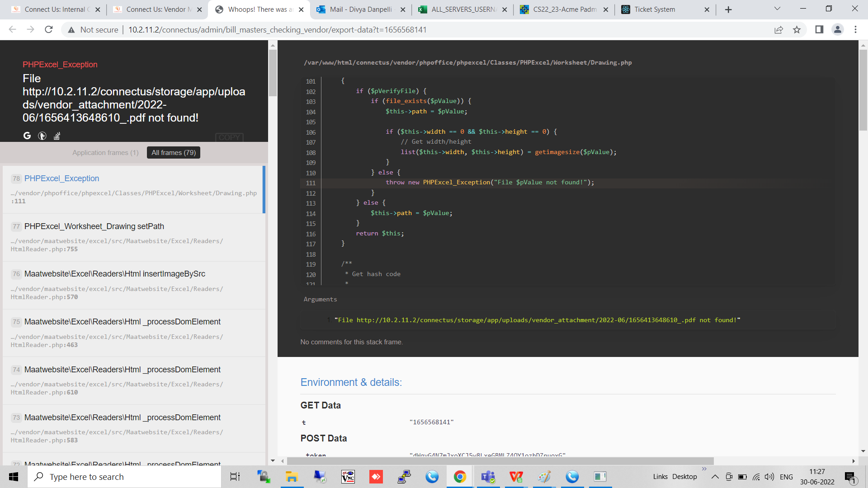
Task: Go back in browser history
Action: [x=12, y=29]
